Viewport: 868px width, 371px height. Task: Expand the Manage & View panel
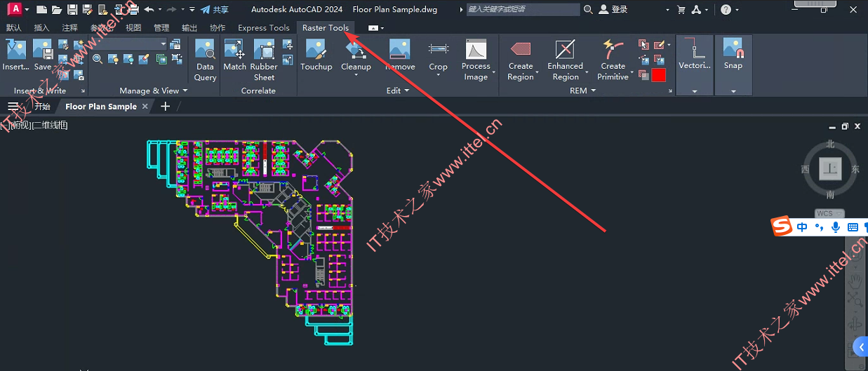(153, 90)
